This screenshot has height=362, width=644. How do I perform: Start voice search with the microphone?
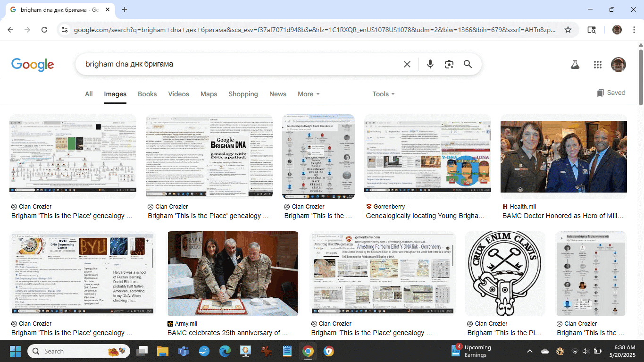(430, 64)
